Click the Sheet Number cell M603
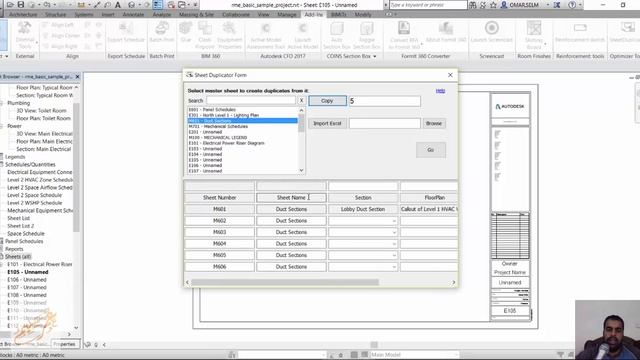 click(x=220, y=232)
